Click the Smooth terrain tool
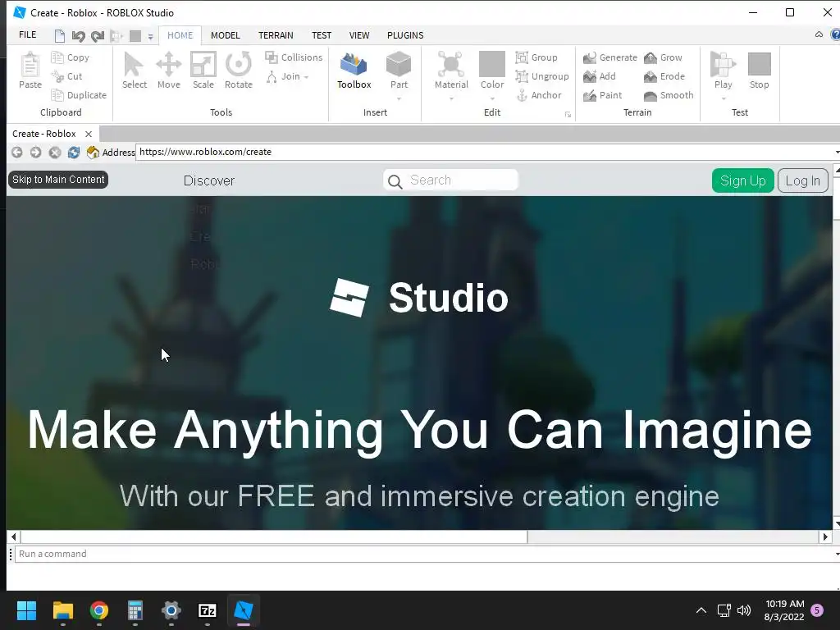 651,95
